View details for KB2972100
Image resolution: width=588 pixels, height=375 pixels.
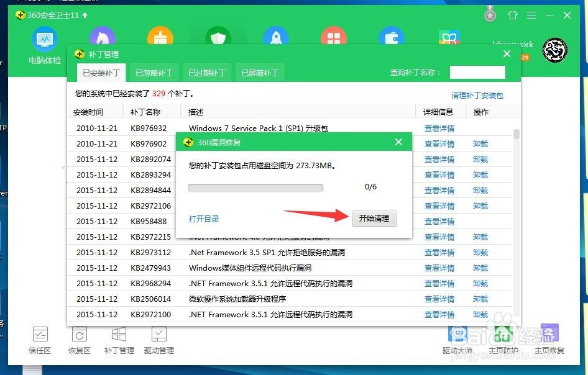[439, 315]
